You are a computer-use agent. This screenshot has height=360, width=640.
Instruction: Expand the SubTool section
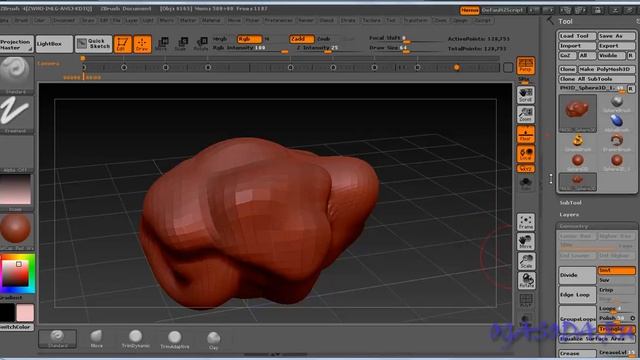(x=571, y=202)
